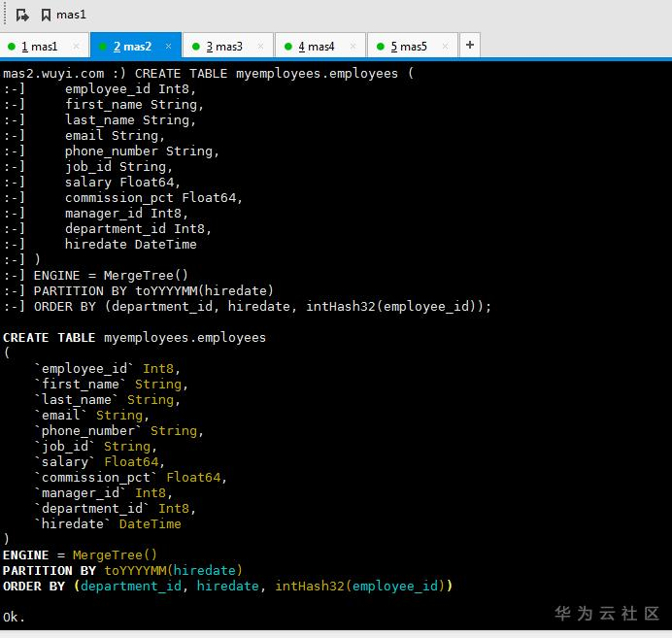Click input line 'employee_id Int8,'

pos(130,89)
